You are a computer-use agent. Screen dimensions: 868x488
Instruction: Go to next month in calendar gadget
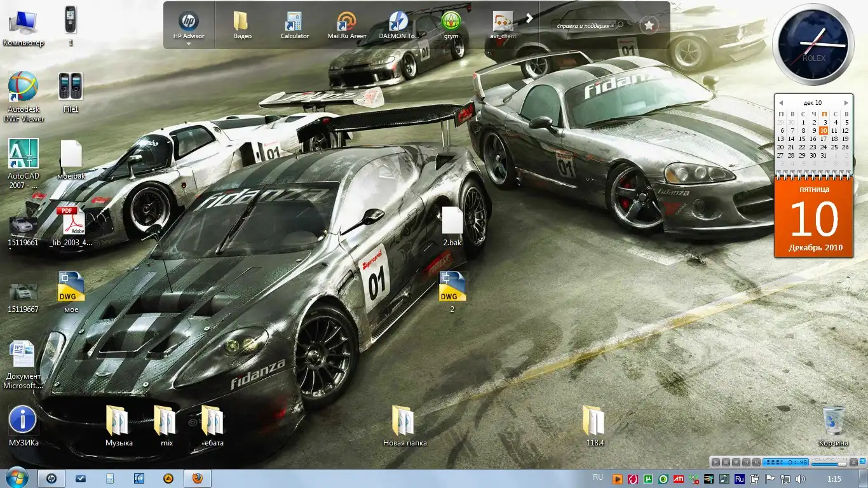(846, 102)
